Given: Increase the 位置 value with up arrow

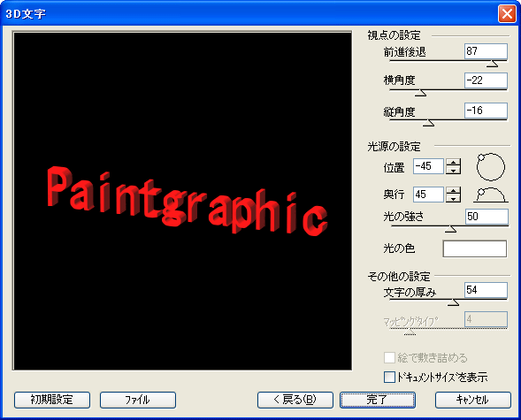Looking at the screenshot, I should (453, 163).
